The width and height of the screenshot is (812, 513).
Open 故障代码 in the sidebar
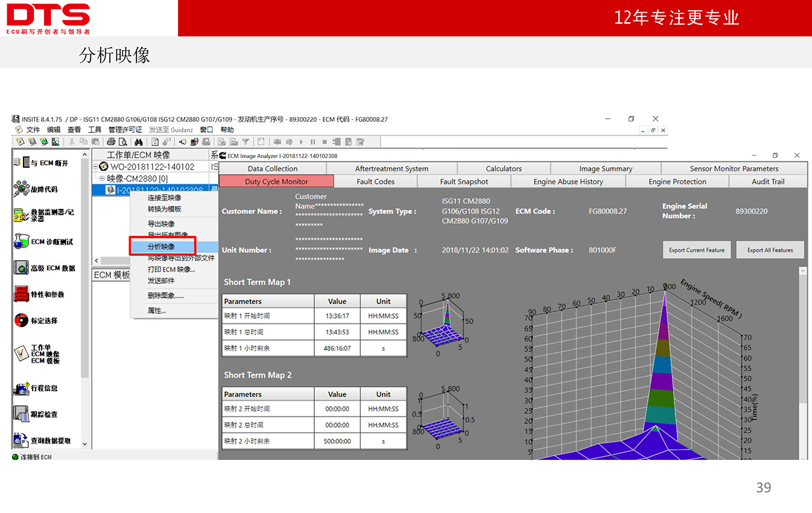(36, 189)
